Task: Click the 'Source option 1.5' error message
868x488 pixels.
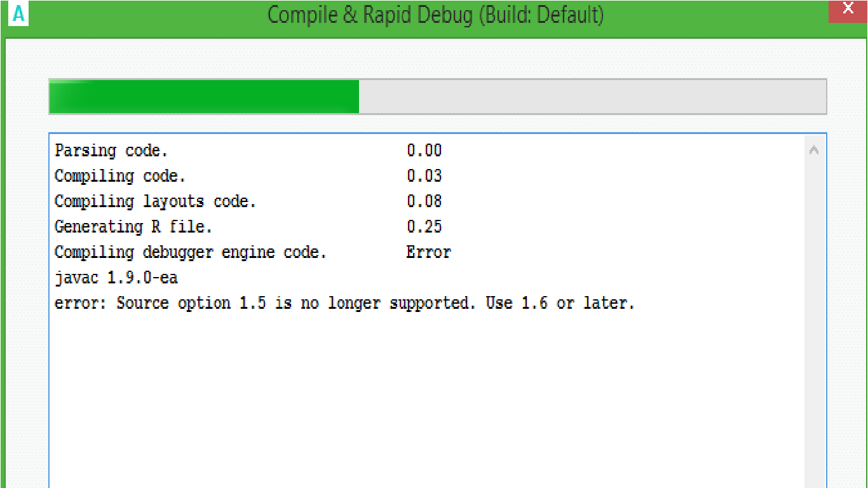Action: (344, 303)
